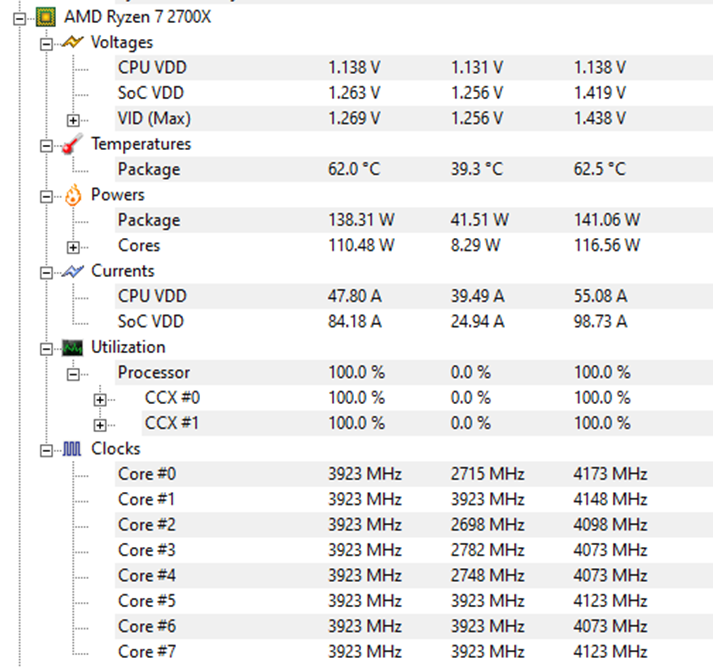Collapse the Processor utilization node

point(72,373)
